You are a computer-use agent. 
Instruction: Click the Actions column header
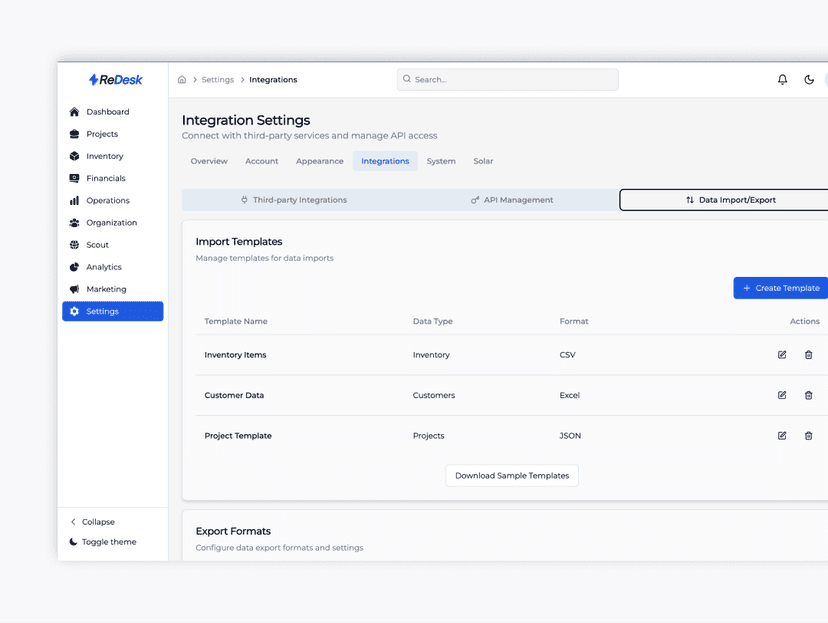pyautogui.click(x=804, y=322)
